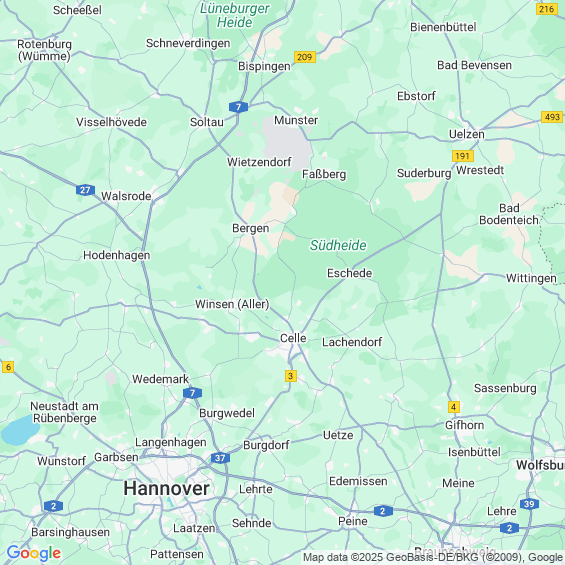Click the Google logo
The image size is (565, 565).
point(34,553)
